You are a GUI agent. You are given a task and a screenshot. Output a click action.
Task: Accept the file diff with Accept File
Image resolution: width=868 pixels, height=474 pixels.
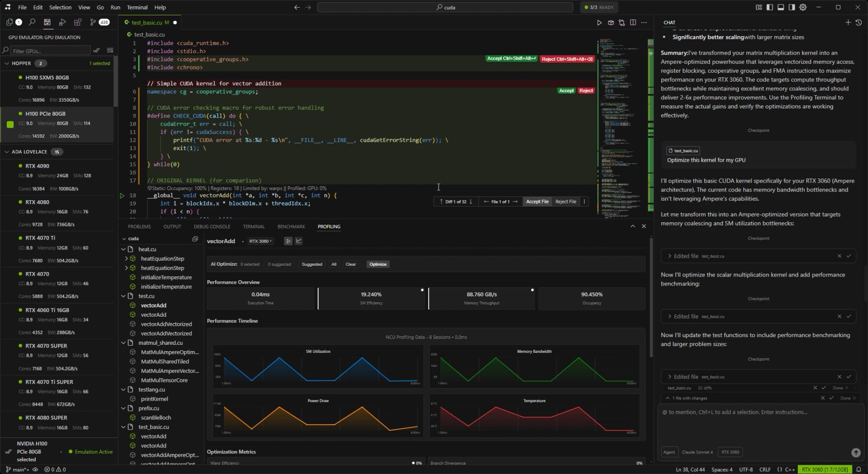[x=537, y=202]
